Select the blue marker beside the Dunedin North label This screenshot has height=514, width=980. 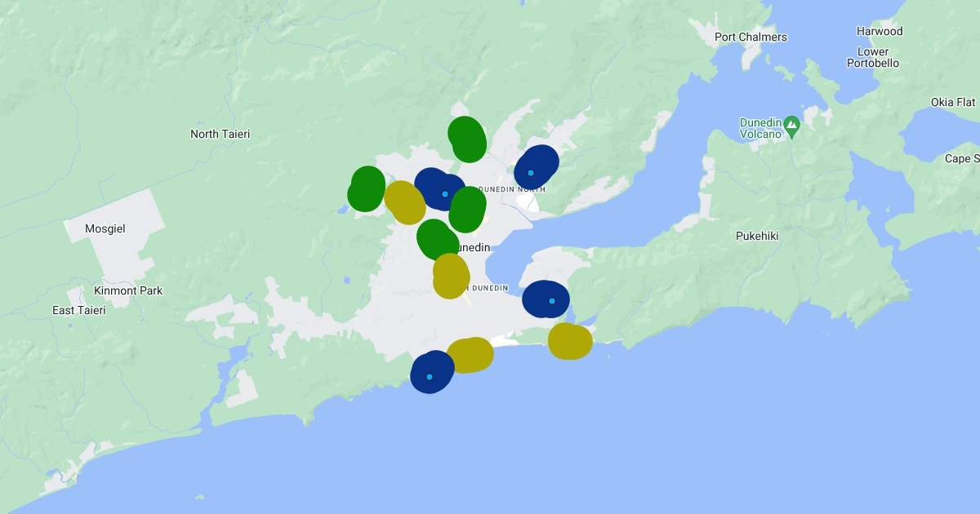(536, 167)
